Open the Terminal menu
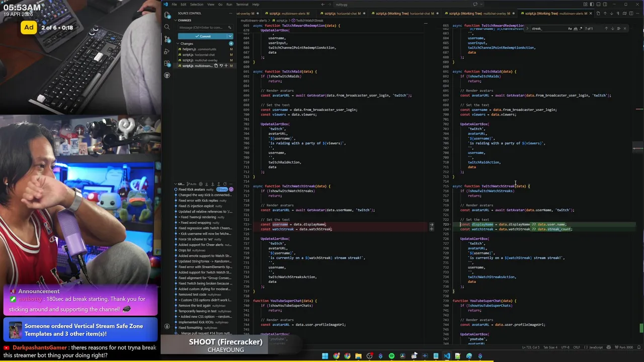Image resolution: width=644 pixels, height=362 pixels. tap(242, 5)
